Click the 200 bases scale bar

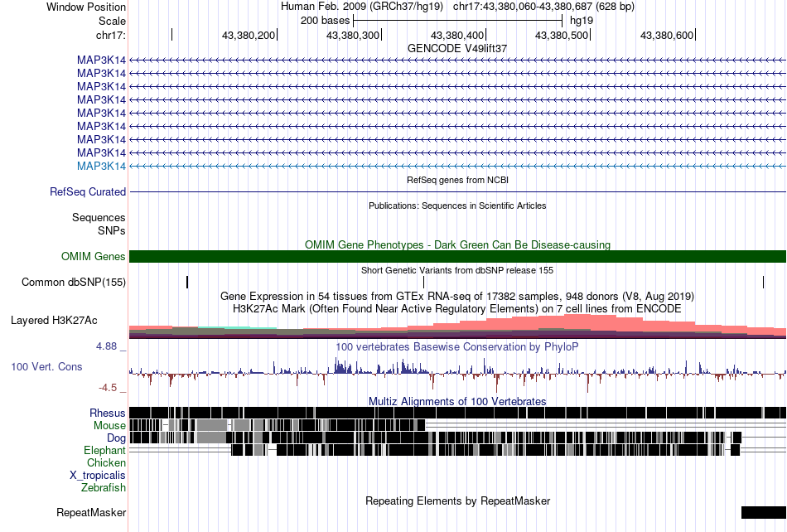pyautogui.click(x=458, y=21)
